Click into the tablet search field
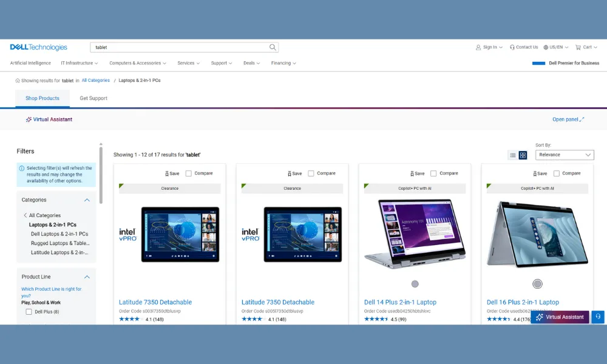This screenshot has width=607, height=364. click(179, 47)
